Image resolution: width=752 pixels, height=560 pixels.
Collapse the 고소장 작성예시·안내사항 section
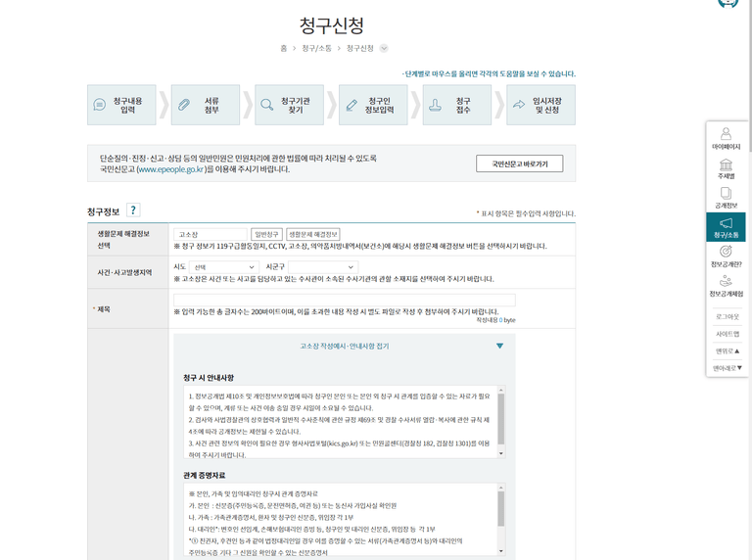coord(499,347)
